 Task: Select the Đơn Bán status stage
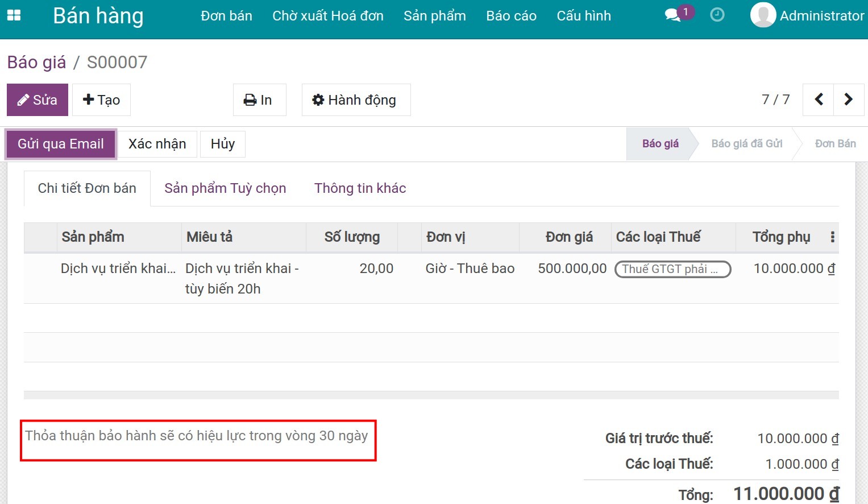click(836, 144)
